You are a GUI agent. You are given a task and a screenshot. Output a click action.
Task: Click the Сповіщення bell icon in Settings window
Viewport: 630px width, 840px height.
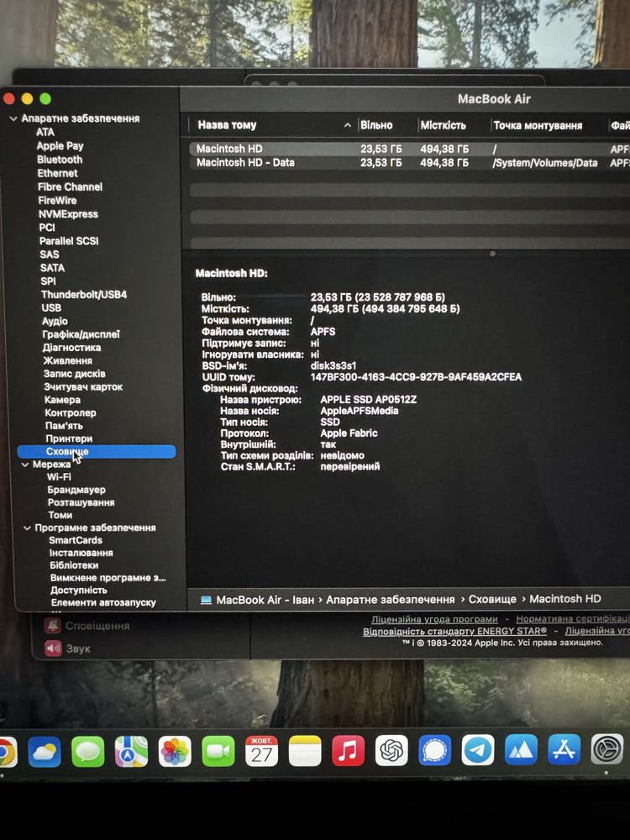pos(52,625)
